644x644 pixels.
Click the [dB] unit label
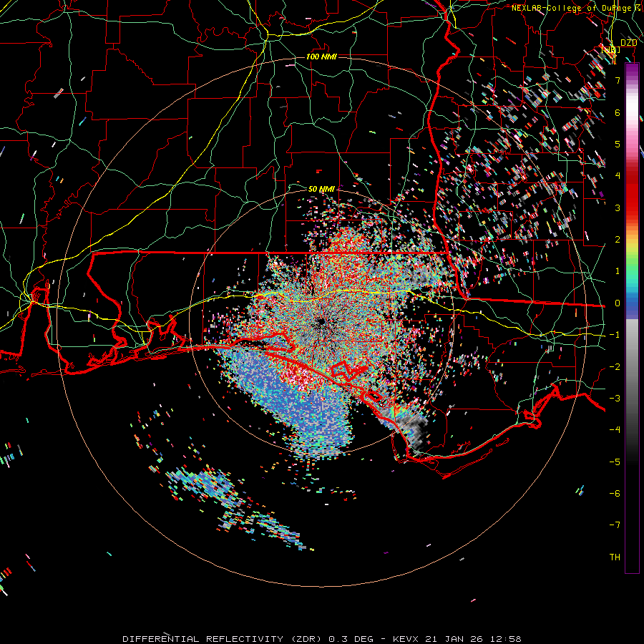coord(611,50)
